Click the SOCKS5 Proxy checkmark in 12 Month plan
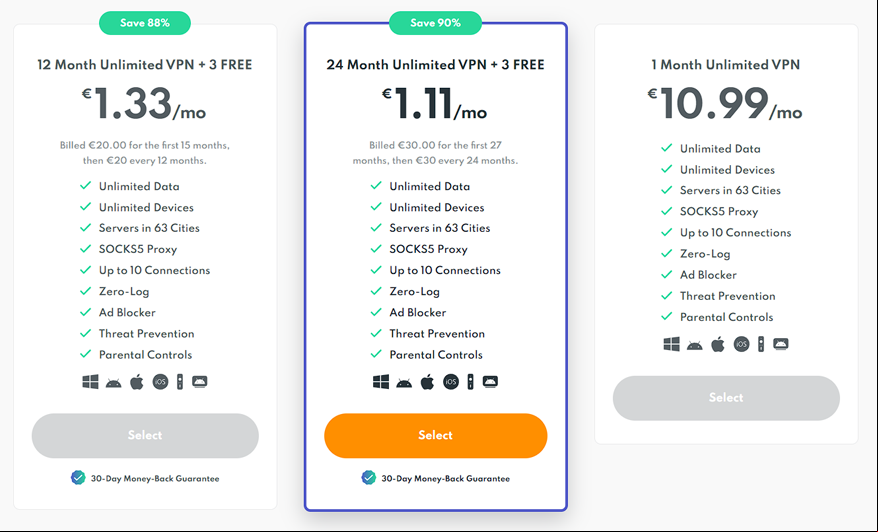878x532 pixels. [x=85, y=249]
